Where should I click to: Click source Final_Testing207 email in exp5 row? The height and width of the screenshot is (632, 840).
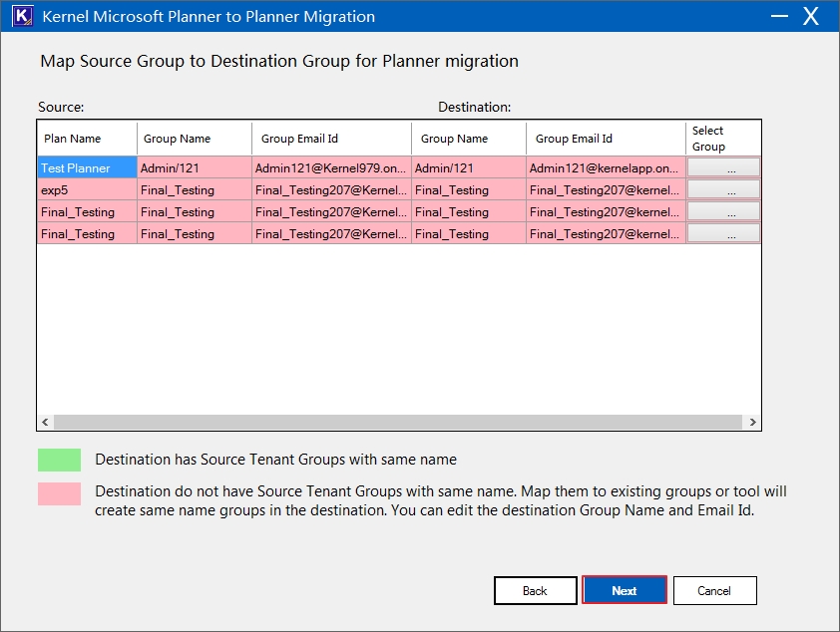[331, 190]
